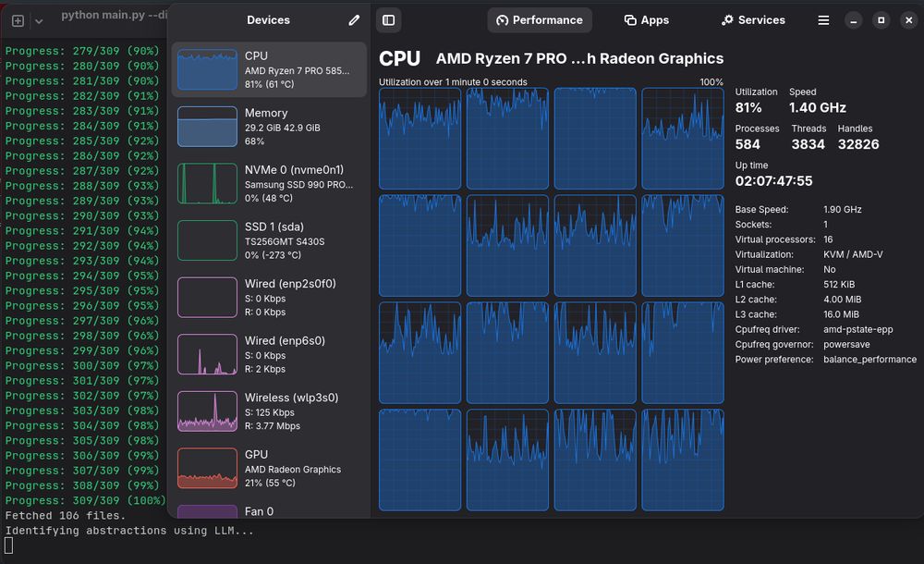Click the first CPU core utilization graph
924x564 pixels.
[419, 138]
